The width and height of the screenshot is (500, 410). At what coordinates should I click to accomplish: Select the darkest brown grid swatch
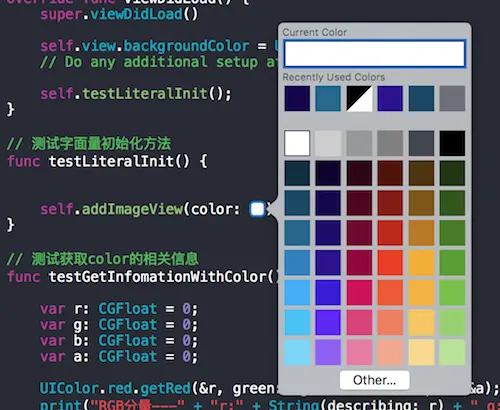pos(421,173)
